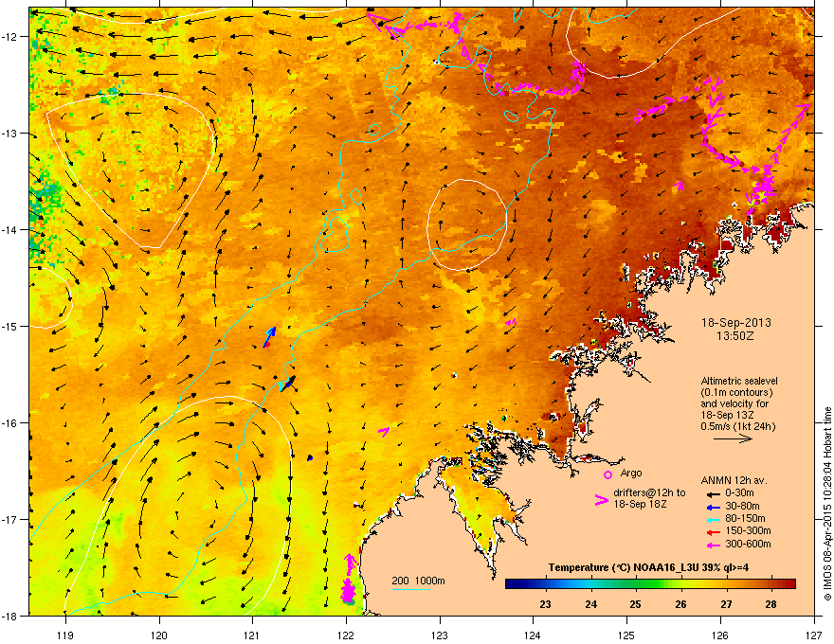Click the blue mooring current arrow near 15°S
Screen dimensions: 834x644
tap(270, 337)
